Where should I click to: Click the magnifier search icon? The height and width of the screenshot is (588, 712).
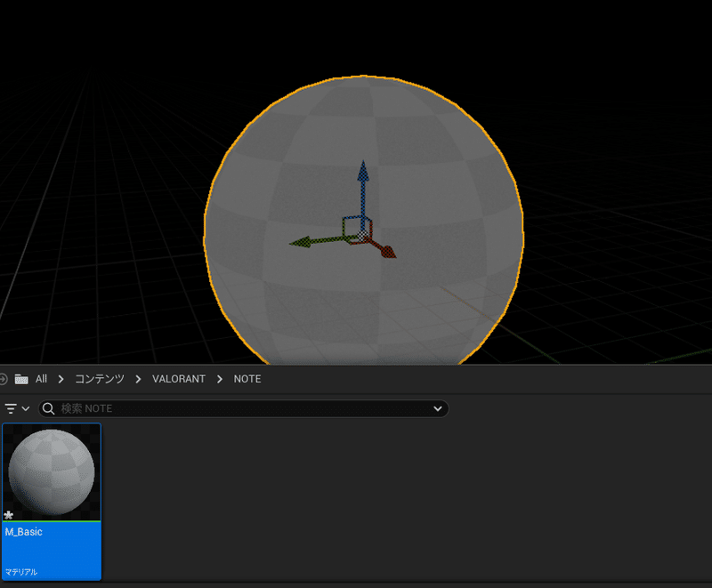[x=48, y=409]
